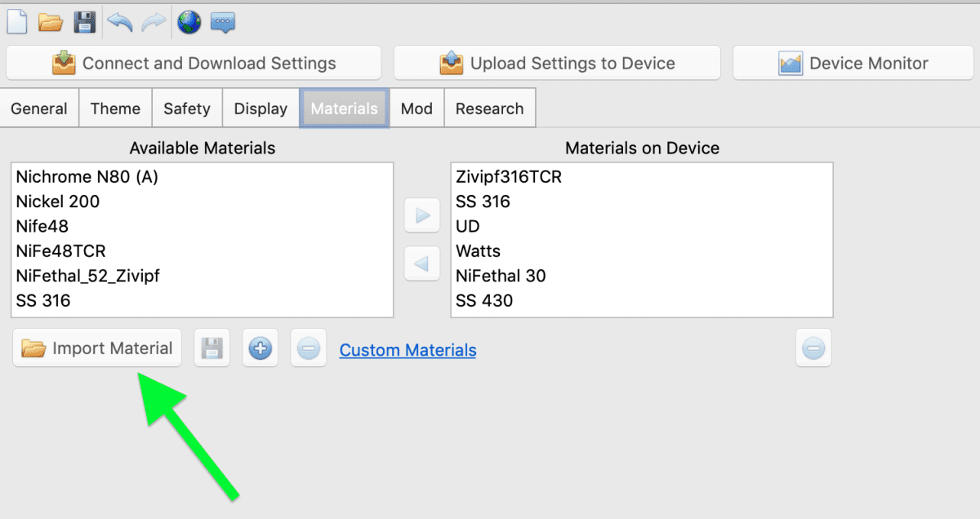Click the New file icon
Viewport: 980px width, 519px height.
point(17,22)
